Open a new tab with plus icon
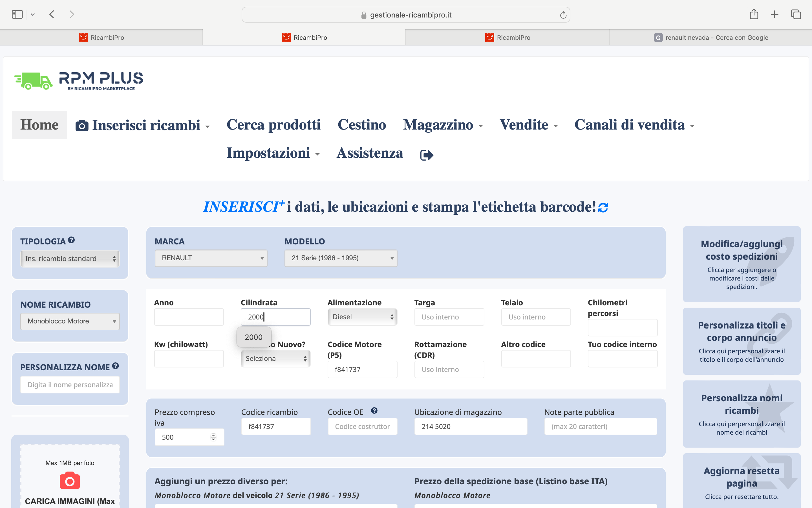Image resolution: width=812 pixels, height=508 pixels. [775, 14]
